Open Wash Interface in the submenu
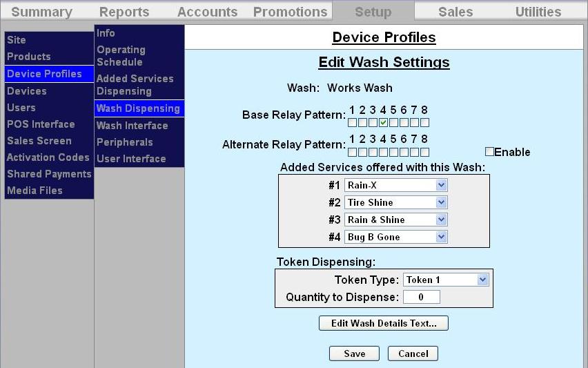588x368 pixels. point(132,126)
